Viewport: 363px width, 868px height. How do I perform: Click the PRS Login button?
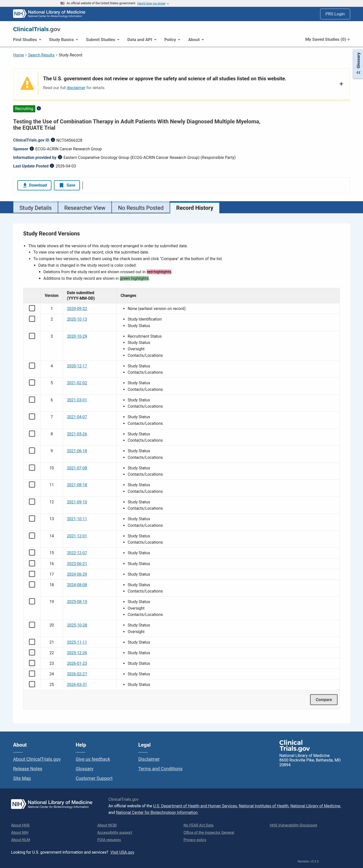(x=335, y=14)
